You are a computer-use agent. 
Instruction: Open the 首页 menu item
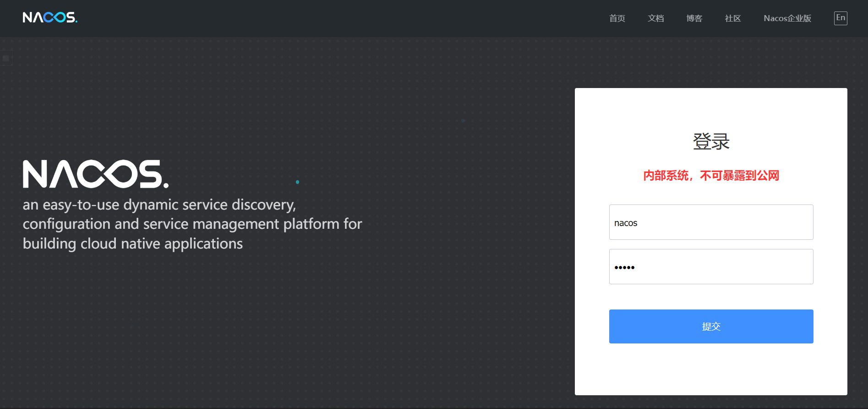(x=617, y=18)
